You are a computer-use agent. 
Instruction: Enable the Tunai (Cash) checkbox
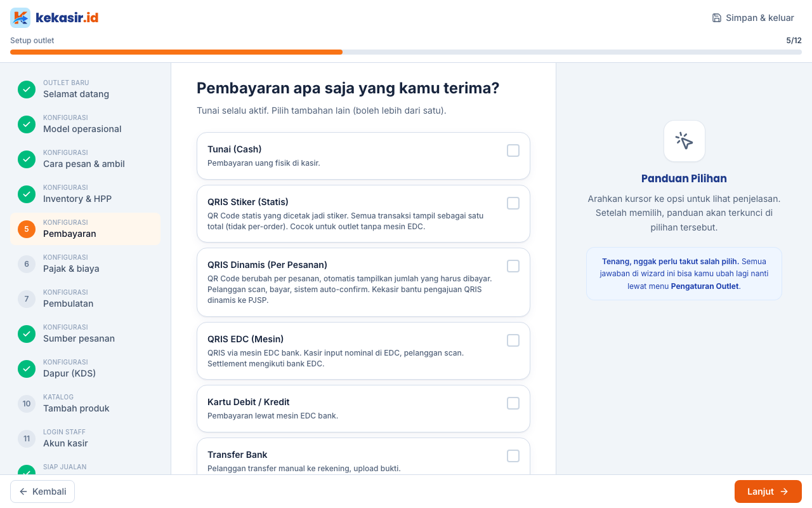(x=513, y=150)
